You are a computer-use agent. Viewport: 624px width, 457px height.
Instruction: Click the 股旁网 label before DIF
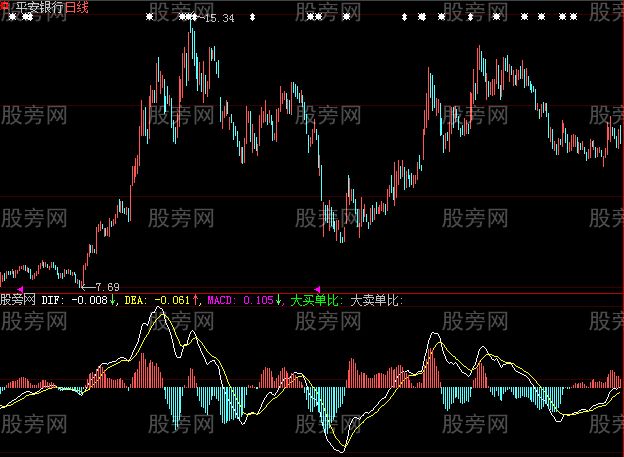(x=18, y=300)
